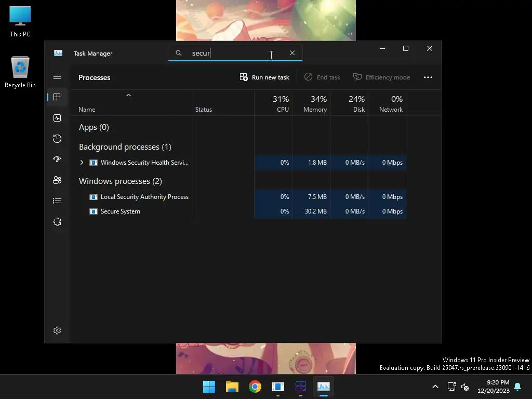Click the muted volume tray icon
Screen dimensions: 532x399
tap(465, 387)
